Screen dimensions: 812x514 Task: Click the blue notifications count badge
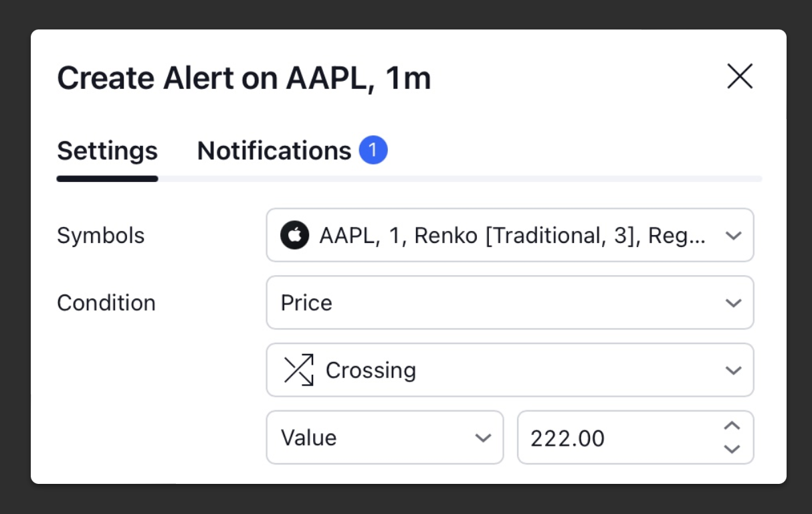click(373, 151)
